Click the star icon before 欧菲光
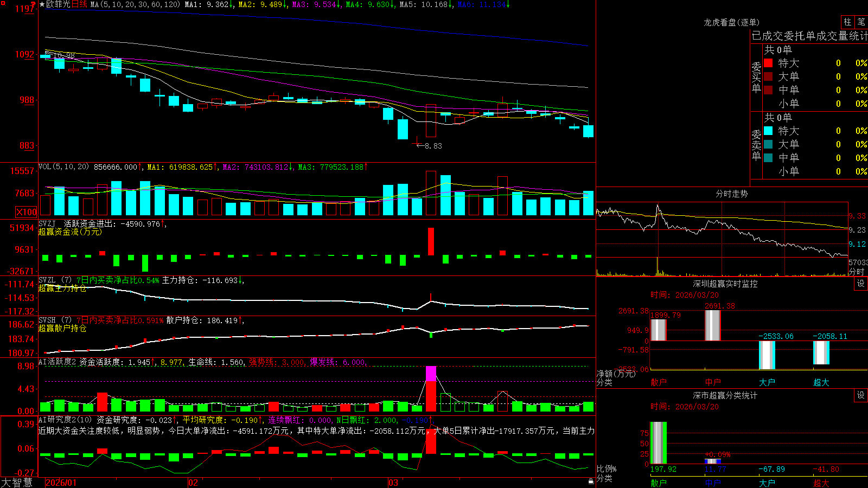Viewport: 868px width, 488px height. coord(42,4)
